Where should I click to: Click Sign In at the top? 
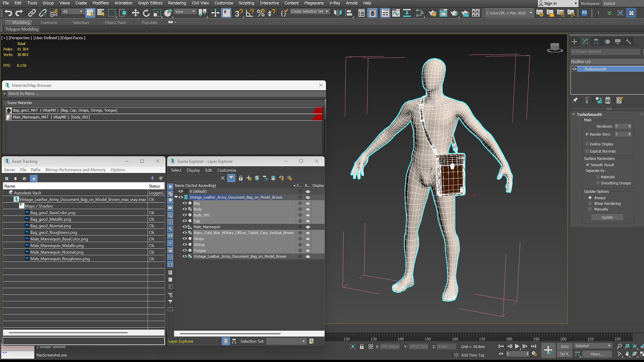[x=550, y=3]
